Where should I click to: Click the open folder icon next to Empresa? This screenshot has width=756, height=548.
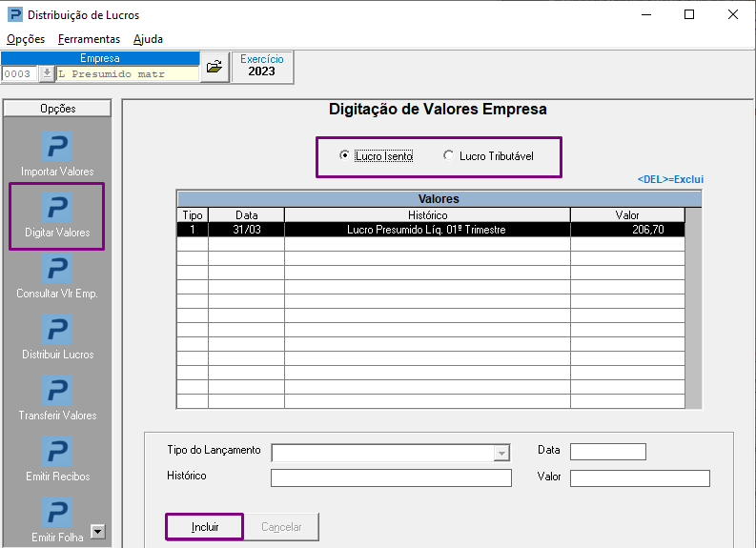click(x=215, y=67)
